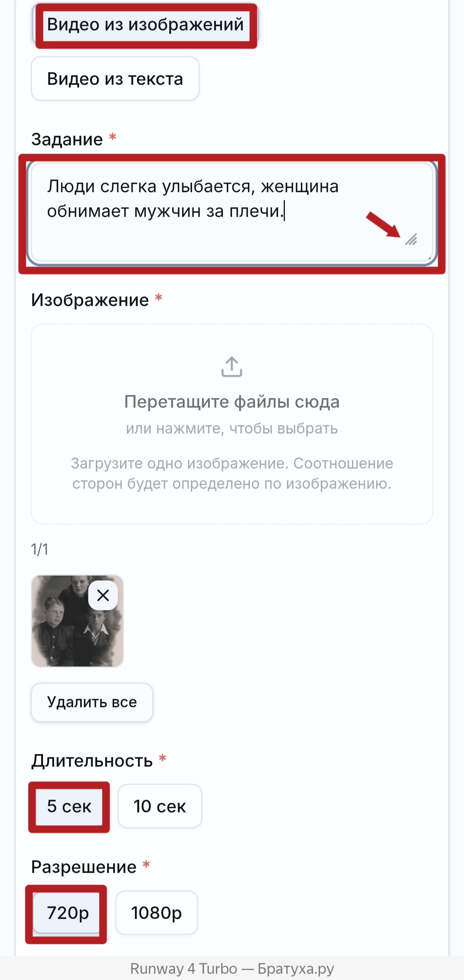Image resolution: width=464 pixels, height=980 pixels.
Task: Click или нажмите, чтобы выбрать text
Action: (232, 428)
